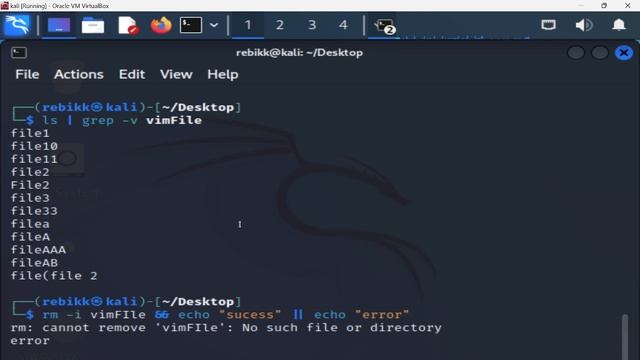Switch to workspace 1
Viewport: 640px width, 360px height.
(248, 25)
